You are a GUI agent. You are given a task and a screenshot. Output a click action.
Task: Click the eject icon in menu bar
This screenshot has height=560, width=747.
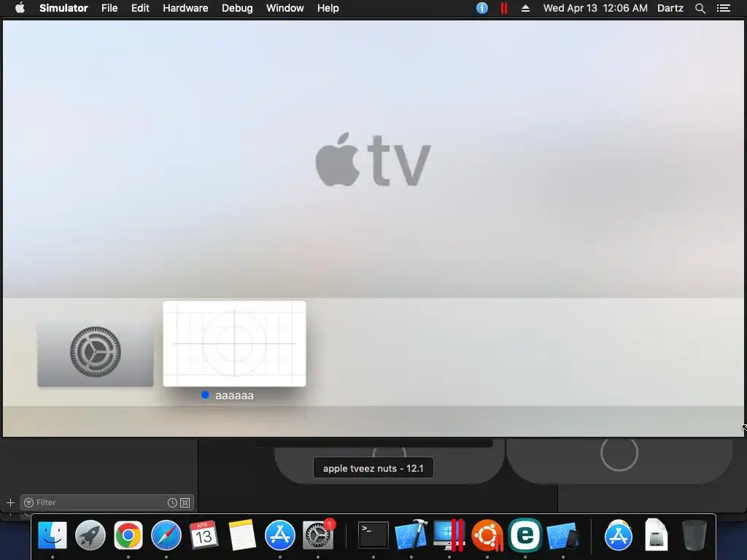(525, 8)
